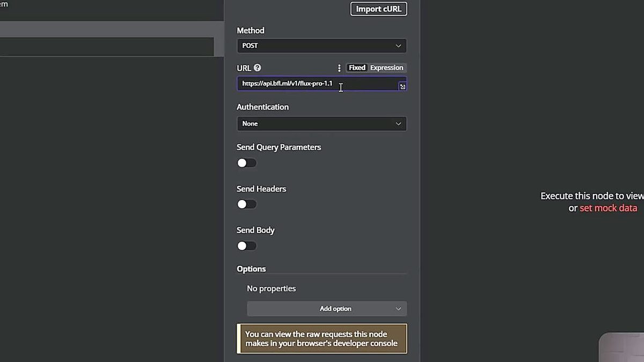Enable the Send Query Parameters toggle
This screenshot has height=362, width=644.
(x=247, y=163)
